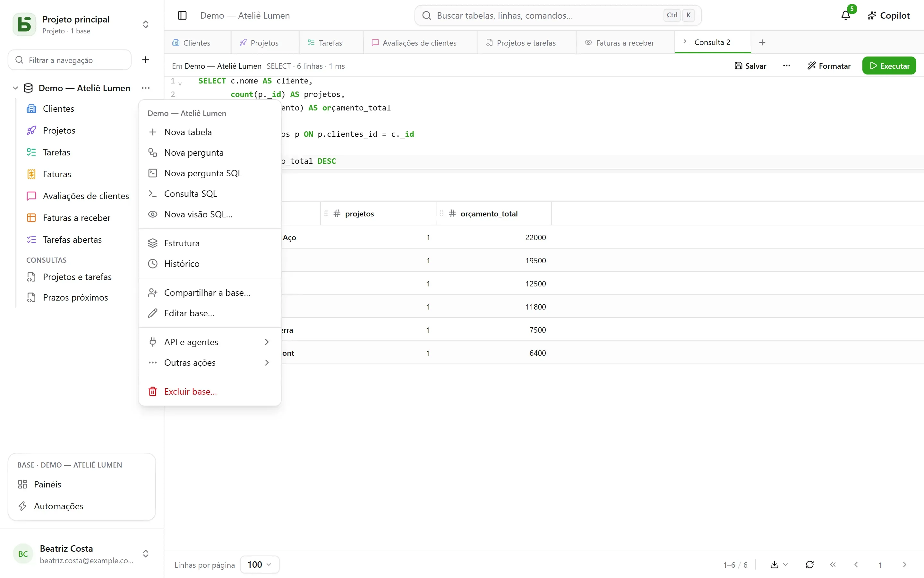Select Excluir base... menu entry
The height and width of the screenshot is (578, 924).
coord(210,391)
